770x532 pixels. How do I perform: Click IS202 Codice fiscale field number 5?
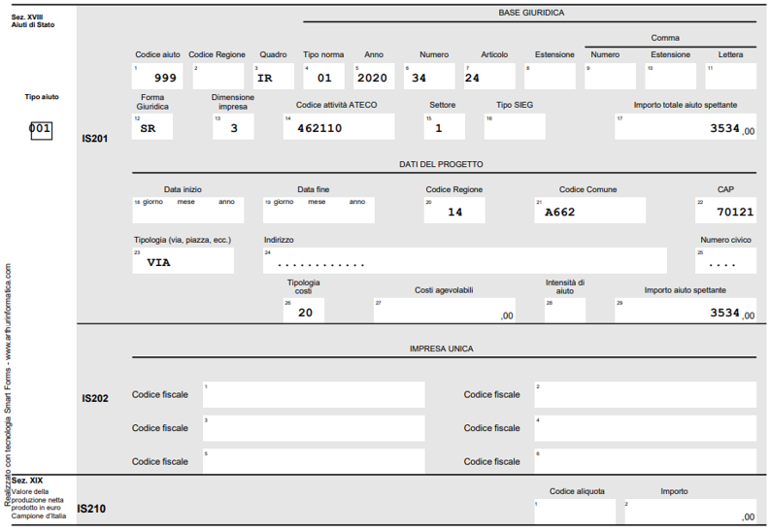point(314,461)
